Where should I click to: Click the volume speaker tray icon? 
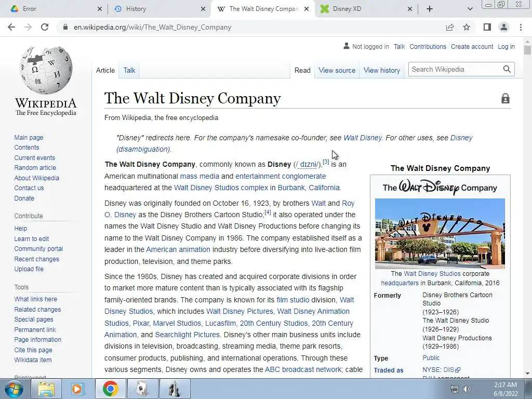click(x=467, y=389)
